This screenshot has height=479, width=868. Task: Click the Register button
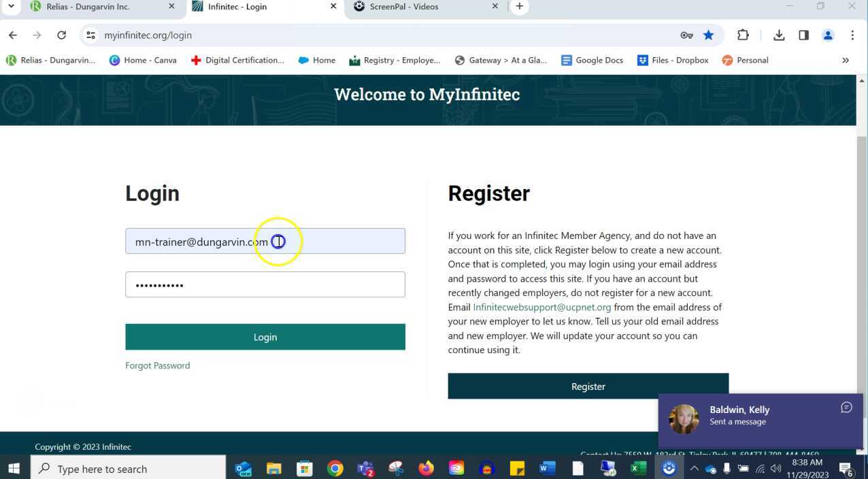click(x=588, y=386)
